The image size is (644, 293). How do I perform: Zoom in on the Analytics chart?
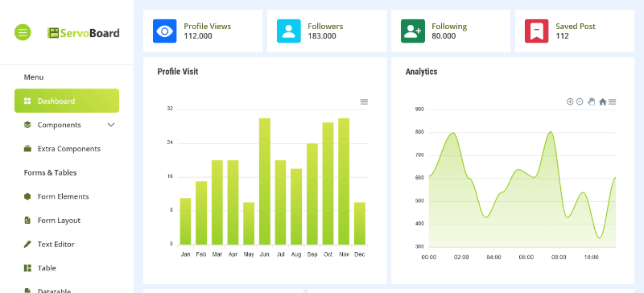click(x=570, y=102)
